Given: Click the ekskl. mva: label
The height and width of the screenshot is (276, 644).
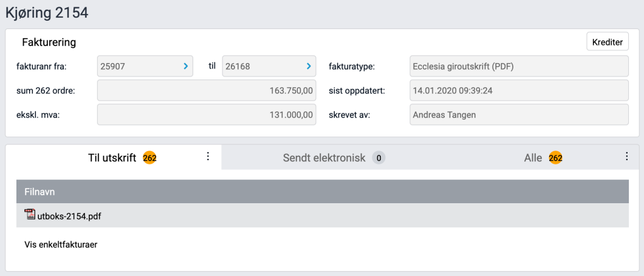Looking at the screenshot, I should [38, 115].
